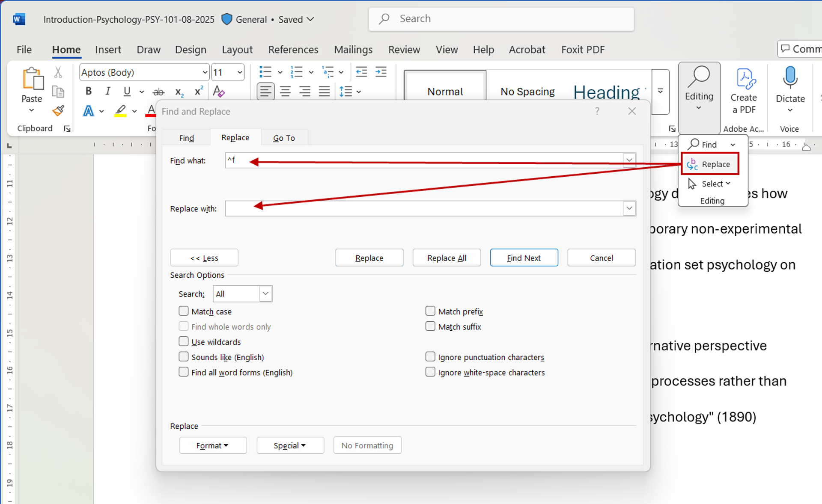Screen dimensions: 822x504
Task: Open the Insert ribbon tab
Action: [x=108, y=50]
